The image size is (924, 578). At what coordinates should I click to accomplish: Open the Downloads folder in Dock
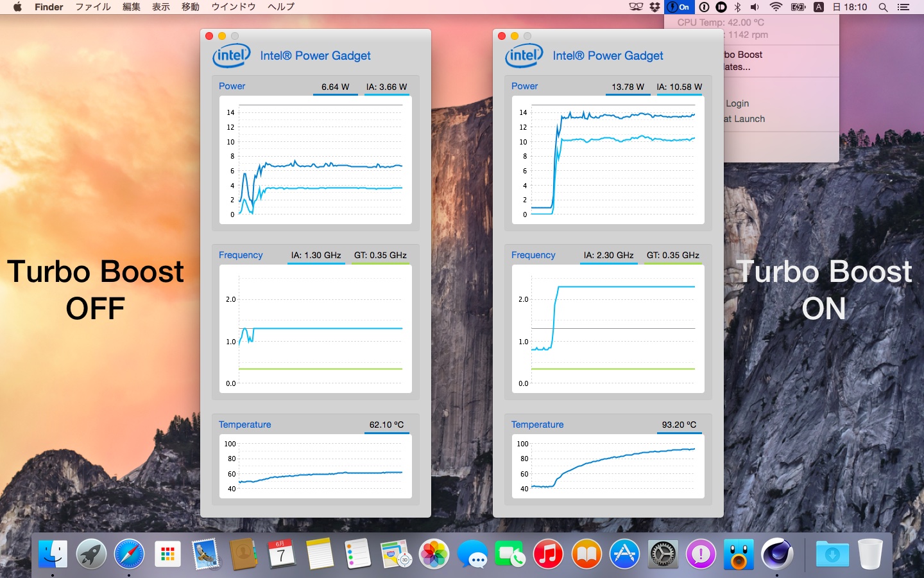tap(832, 554)
